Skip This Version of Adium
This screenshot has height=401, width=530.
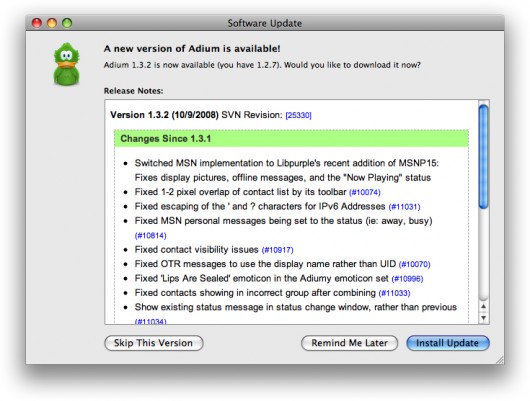point(154,343)
